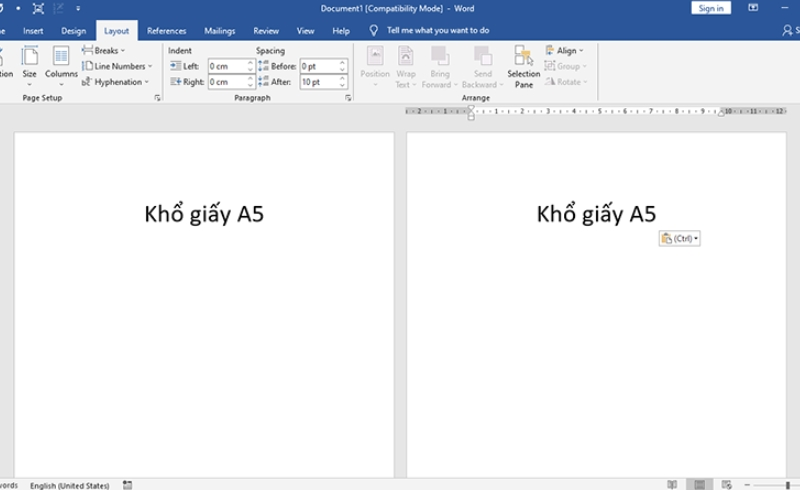This screenshot has width=800, height=490.
Task: Expand the Align dropdown
Action: pyautogui.click(x=565, y=50)
